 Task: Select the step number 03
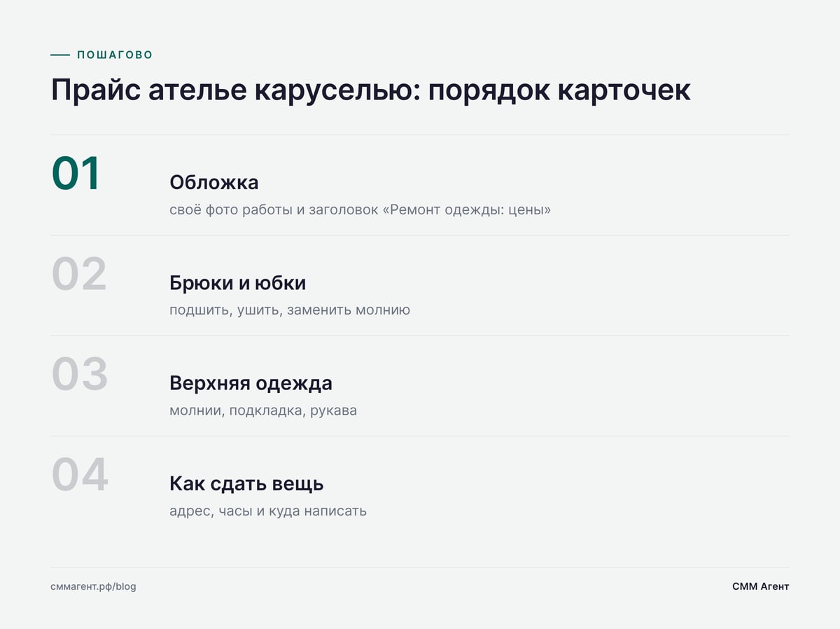79,374
